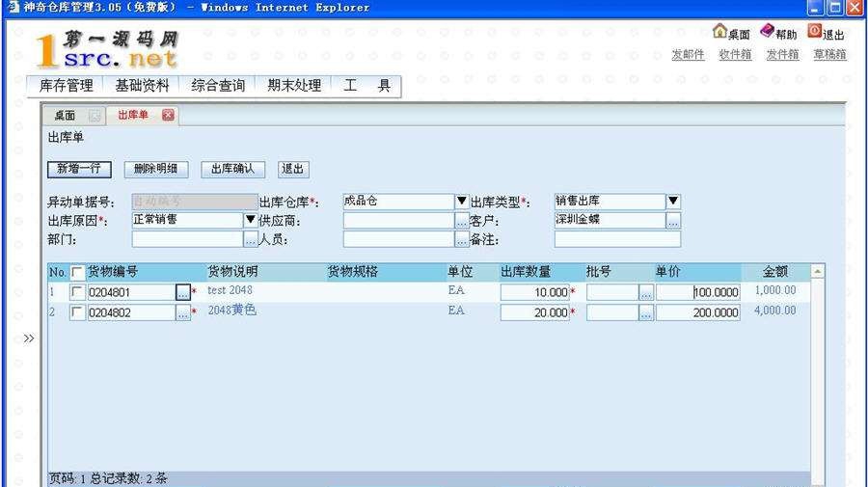Viewport: 868px width, 487px height.
Task: Open the 发邮件 link
Action: point(688,54)
